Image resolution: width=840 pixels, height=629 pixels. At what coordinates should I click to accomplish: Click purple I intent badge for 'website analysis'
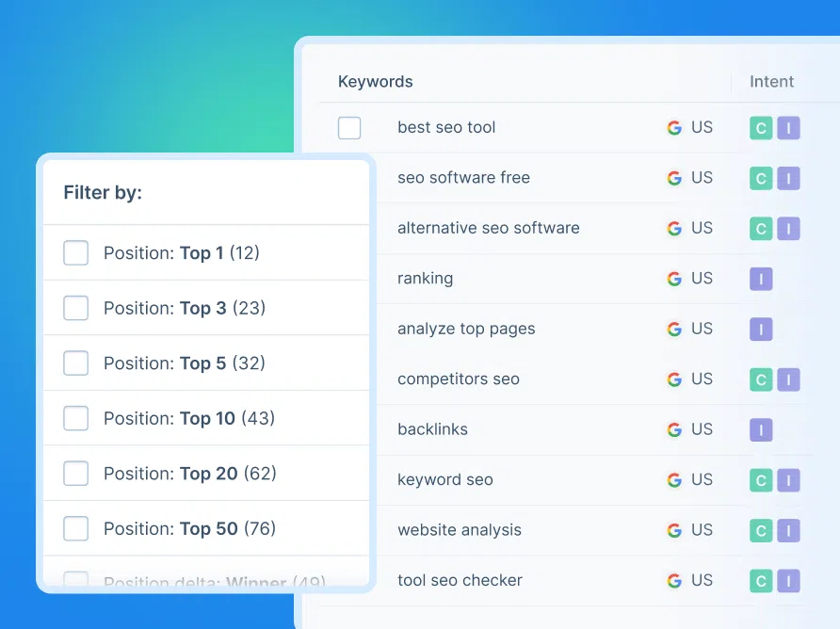788,531
